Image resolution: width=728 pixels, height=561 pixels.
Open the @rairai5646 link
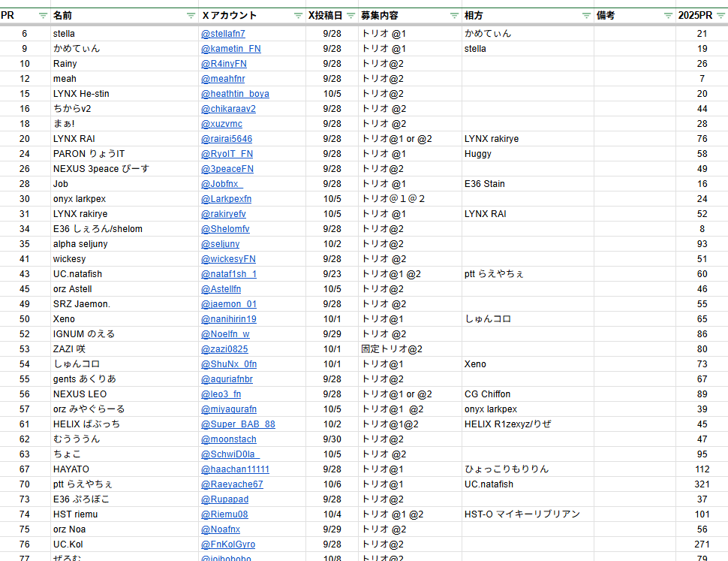pyautogui.click(x=227, y=139)
